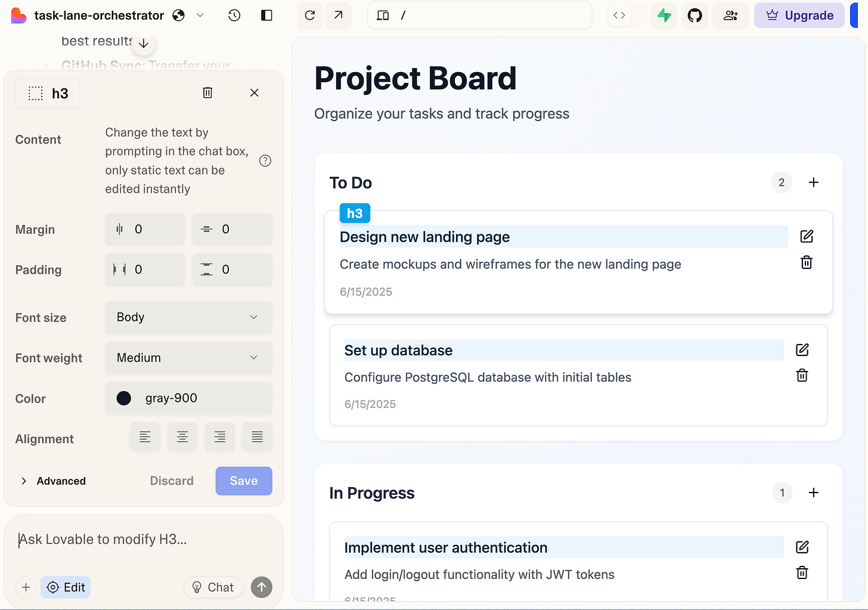Click the horizontal padding input field
Viewport: 868px width, 610px height.
pos(145,270)
